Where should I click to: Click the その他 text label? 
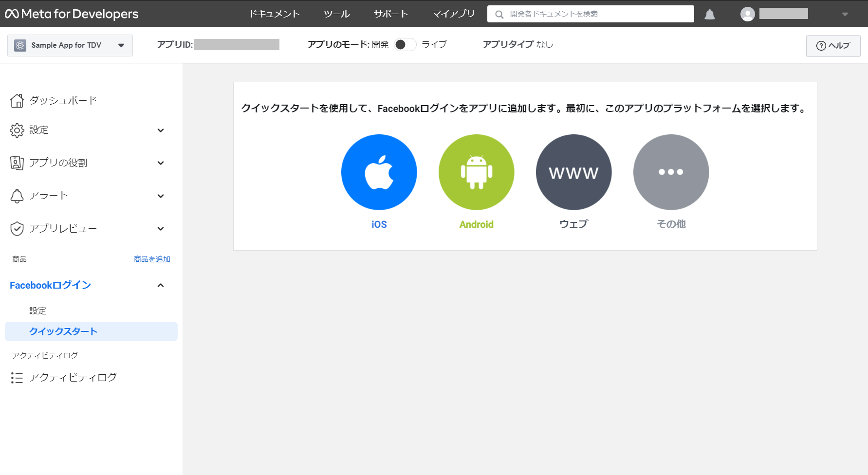[671, 224]
